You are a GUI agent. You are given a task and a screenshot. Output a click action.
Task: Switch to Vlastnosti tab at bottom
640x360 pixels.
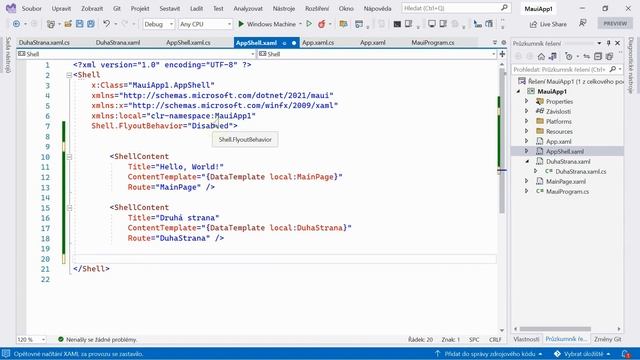[x=526, y=339]
